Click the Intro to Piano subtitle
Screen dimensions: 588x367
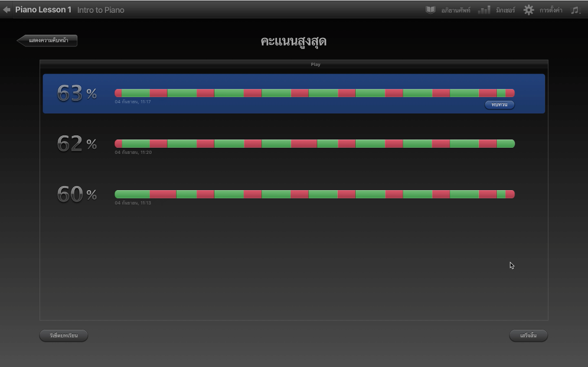pyautogui.click(x=100, y=10)
